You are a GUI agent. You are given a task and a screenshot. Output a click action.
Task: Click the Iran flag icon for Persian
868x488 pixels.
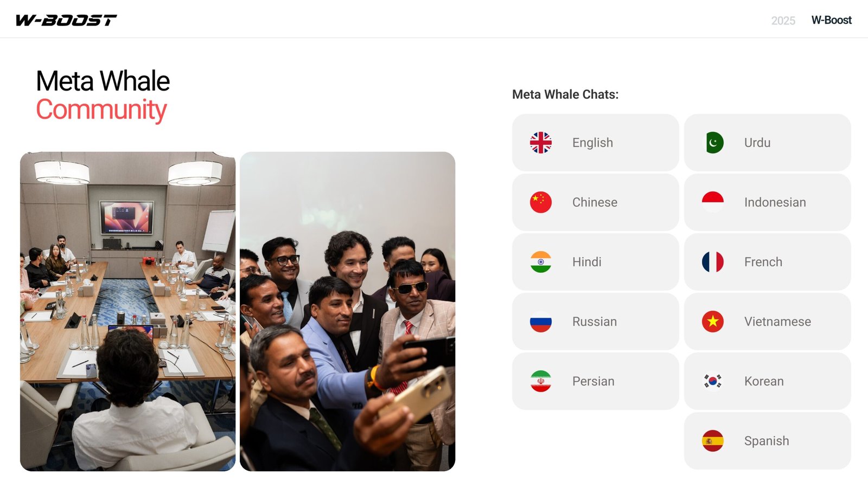[x=540, y=381]
